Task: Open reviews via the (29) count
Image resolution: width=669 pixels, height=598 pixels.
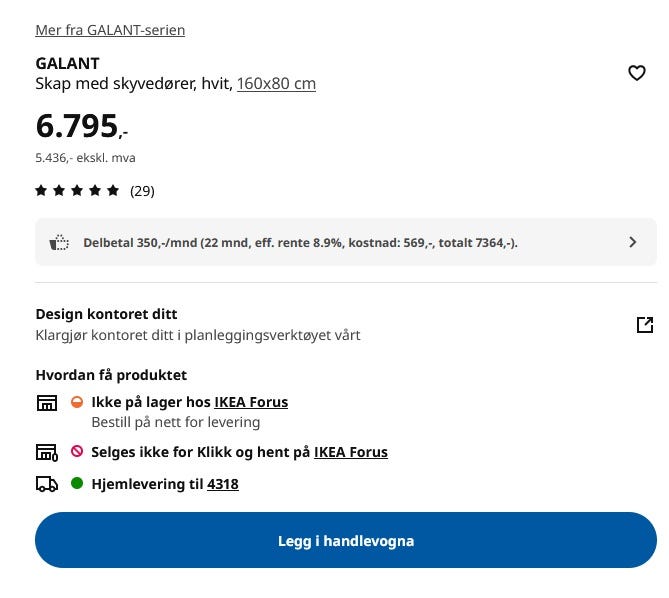Action: point(142,191)
